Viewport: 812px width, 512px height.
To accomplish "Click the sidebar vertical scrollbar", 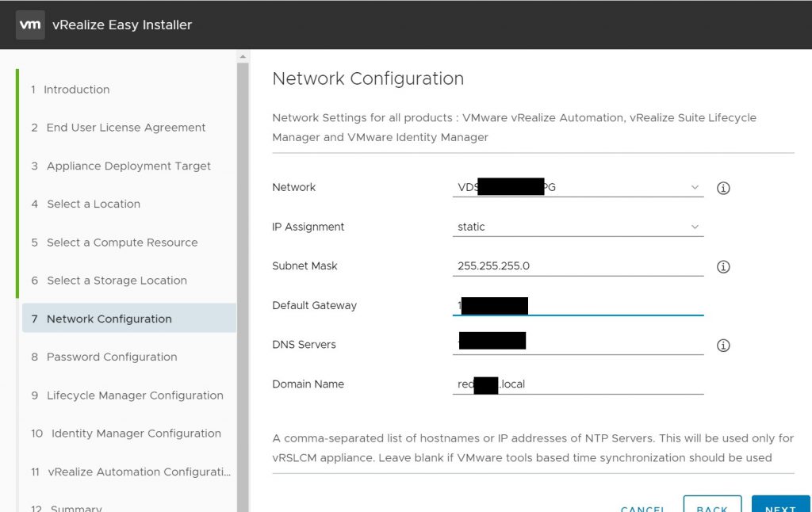I will [243, 288].
